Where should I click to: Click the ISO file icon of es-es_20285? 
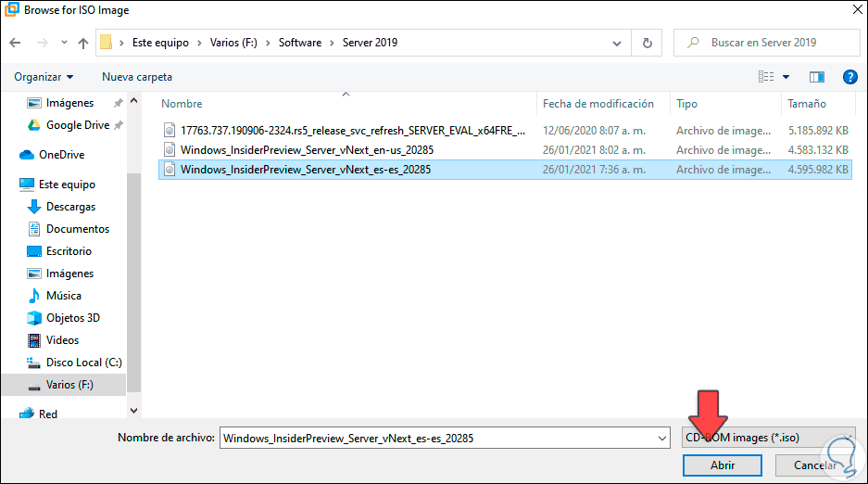[x=170, y=170]
